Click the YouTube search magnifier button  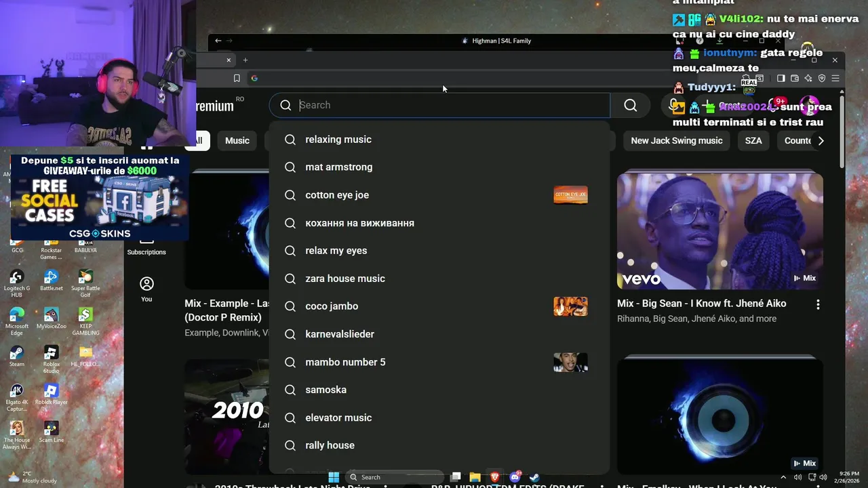point(631,105)
